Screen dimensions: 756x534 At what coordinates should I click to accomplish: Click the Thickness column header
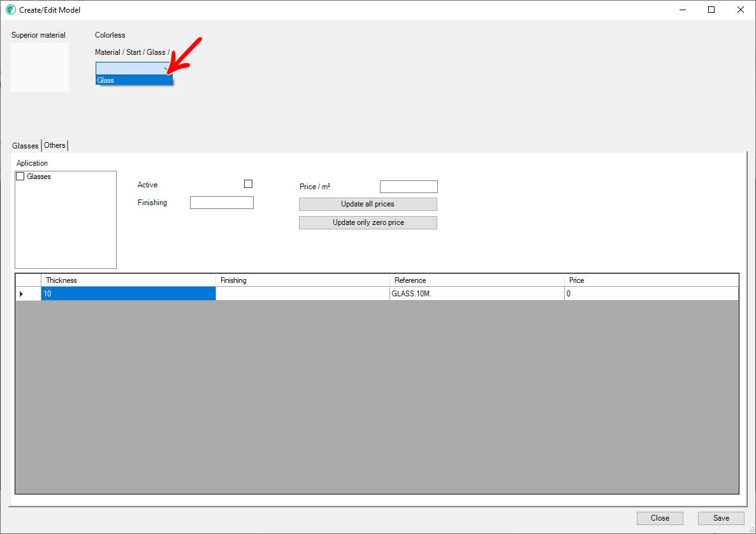tap(128, 280)
